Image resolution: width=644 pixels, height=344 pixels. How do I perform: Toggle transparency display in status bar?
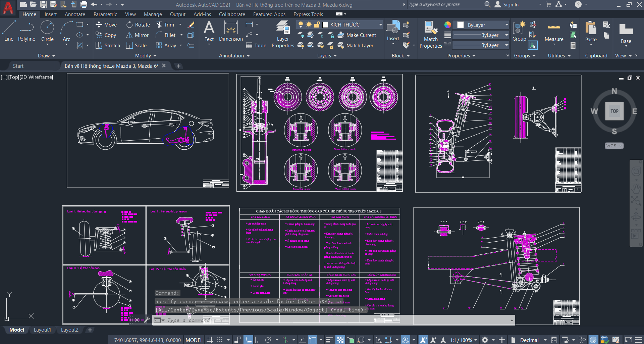[340, 340]
